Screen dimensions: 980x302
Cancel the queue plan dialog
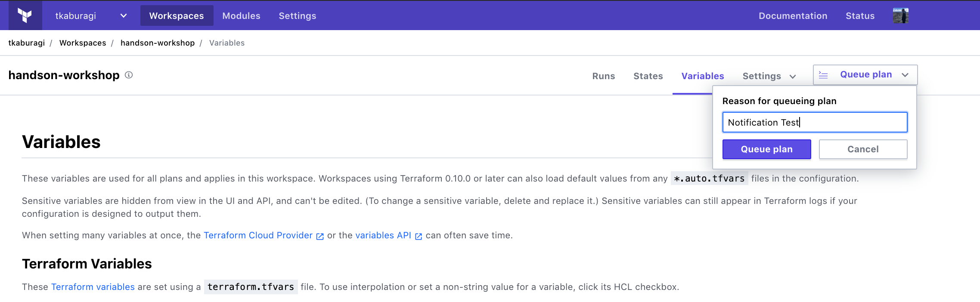point(863,149)
